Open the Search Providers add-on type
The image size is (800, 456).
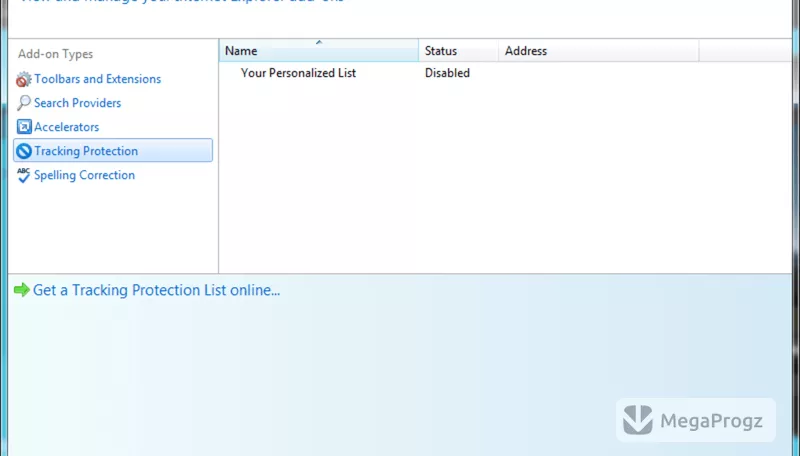[x=78, y=103]
